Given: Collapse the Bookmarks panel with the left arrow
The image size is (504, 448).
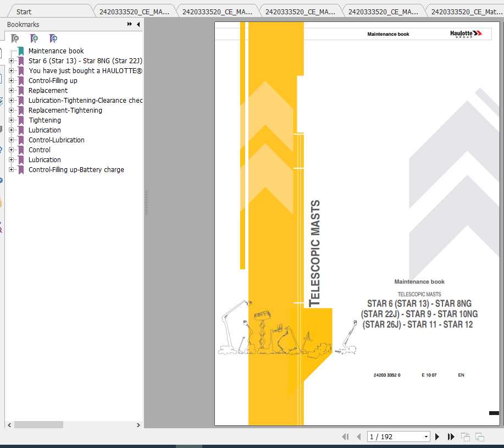Looking at the screenshot, I should (x=137, y=24).
